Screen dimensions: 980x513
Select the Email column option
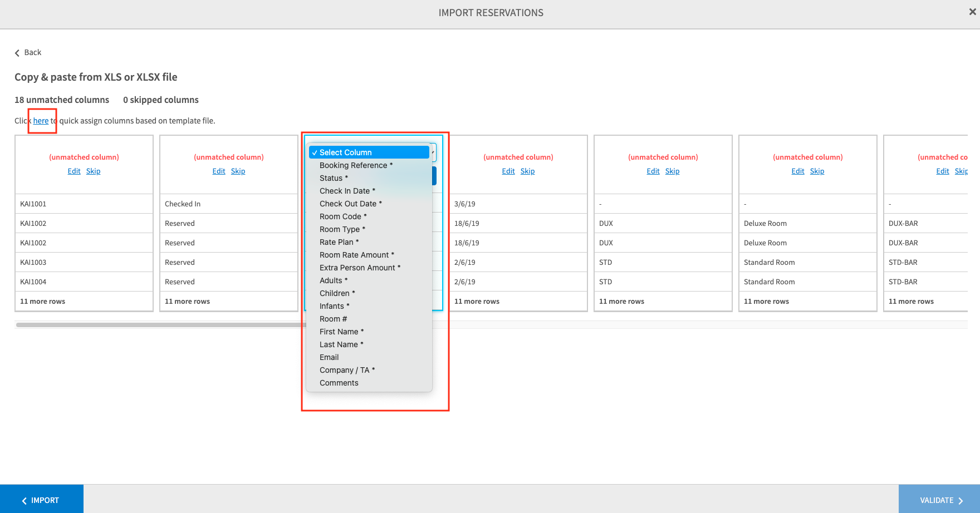tap(329, 357)
